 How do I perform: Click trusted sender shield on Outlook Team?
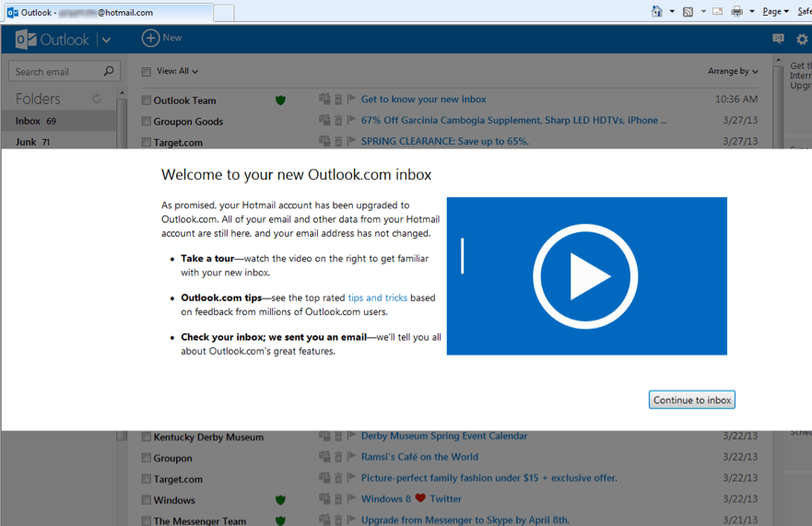click(x=280, y=99)
